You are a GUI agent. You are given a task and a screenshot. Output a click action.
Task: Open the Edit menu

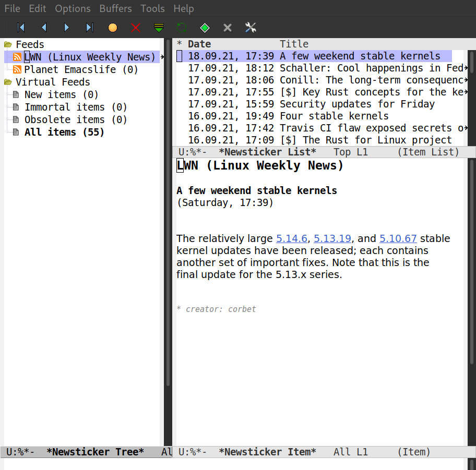[38, 8]
